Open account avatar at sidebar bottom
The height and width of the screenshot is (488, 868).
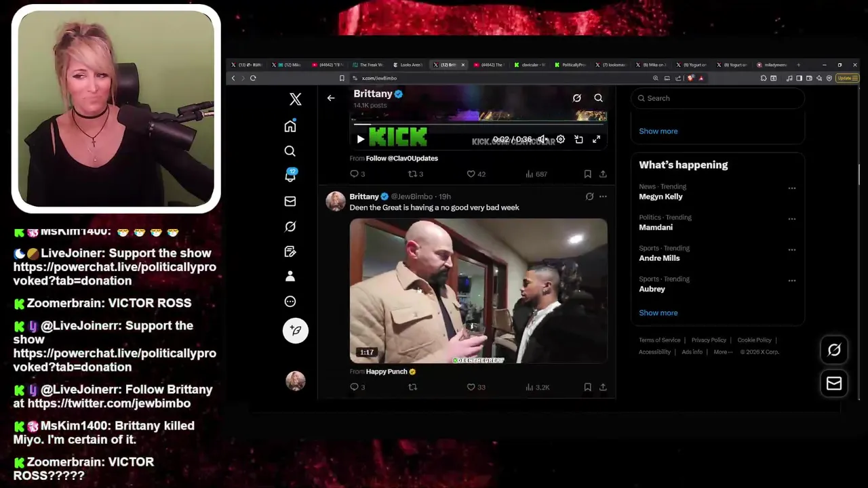[296, 382]
